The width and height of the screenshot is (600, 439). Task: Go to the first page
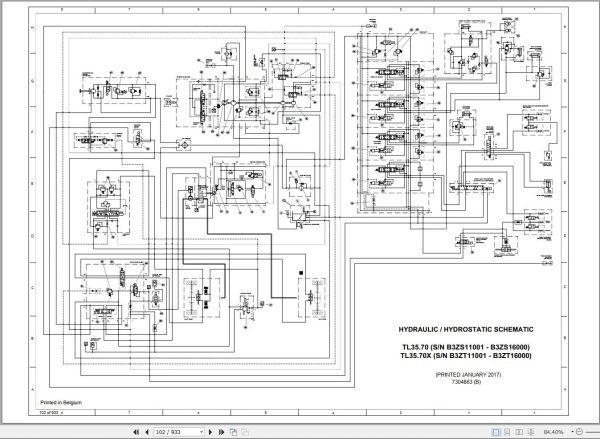[136, 432]
